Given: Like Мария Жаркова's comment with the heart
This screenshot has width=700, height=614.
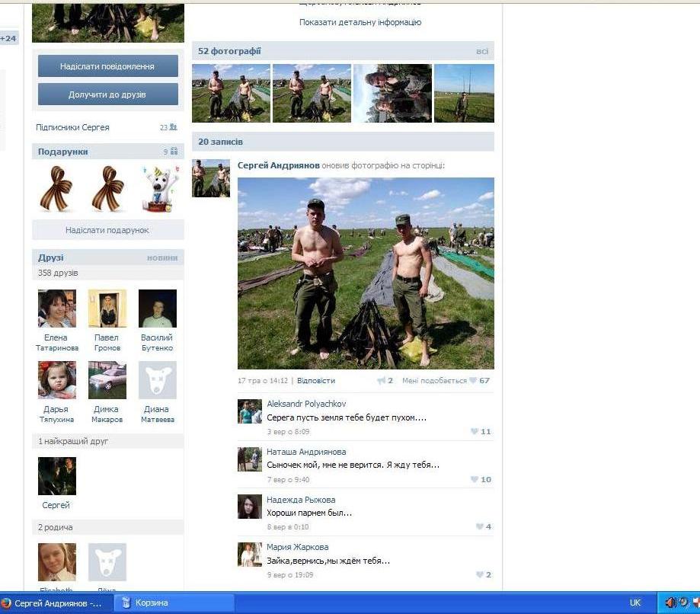Looking at the screenshot, I should [x=479, y=574].
